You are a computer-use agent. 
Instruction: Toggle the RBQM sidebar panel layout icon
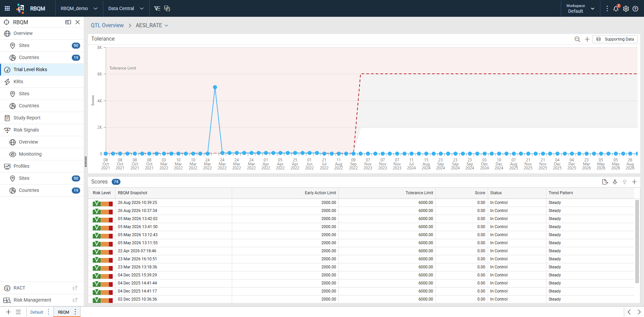(x=68, y=22)
